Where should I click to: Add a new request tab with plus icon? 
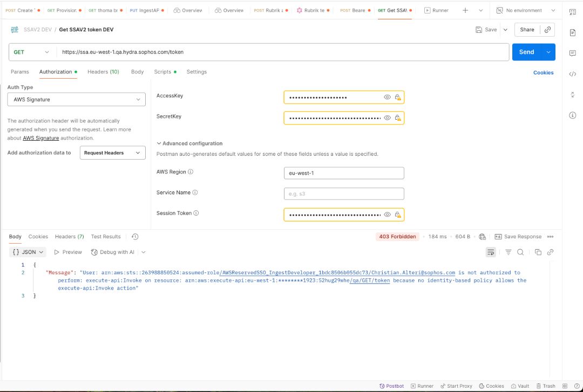465,10
